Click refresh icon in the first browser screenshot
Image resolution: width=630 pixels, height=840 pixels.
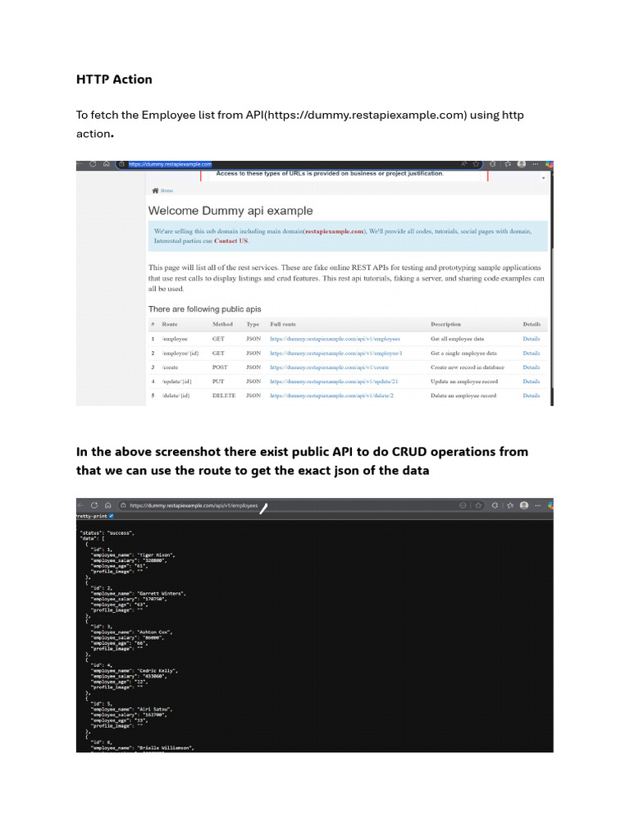click(93, 164)
